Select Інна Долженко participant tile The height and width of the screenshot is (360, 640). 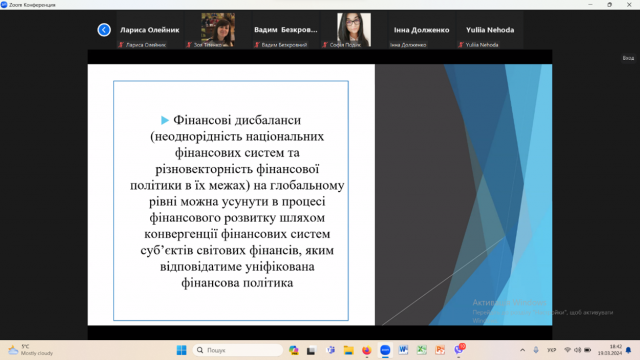422,30
